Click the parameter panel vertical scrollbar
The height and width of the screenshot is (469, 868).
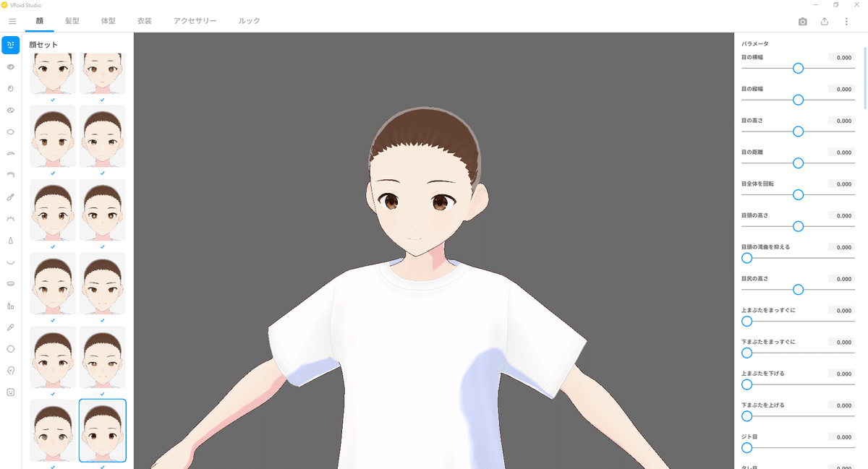865,78
